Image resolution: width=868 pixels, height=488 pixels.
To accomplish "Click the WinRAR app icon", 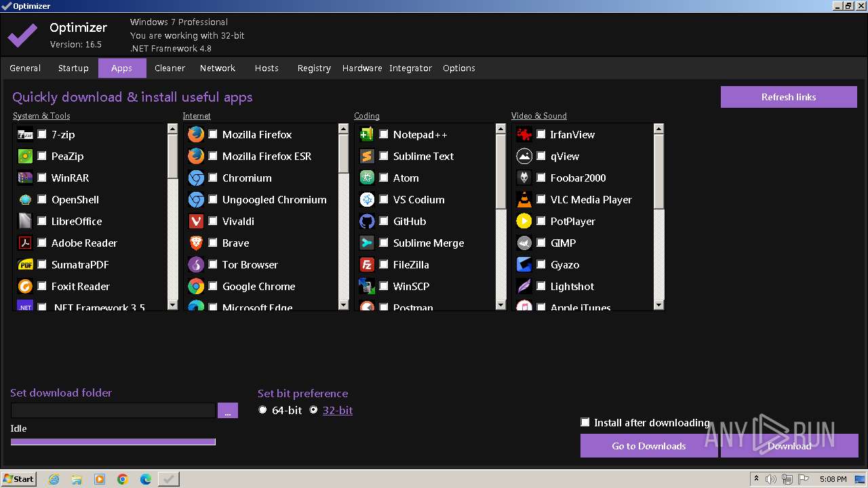I will coord(25,178).
